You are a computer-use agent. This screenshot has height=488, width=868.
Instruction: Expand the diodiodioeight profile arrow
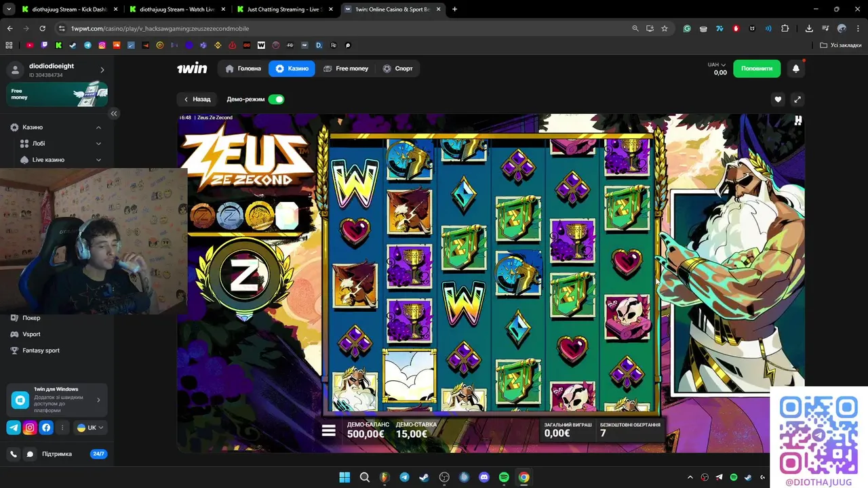tap(102, 70)
